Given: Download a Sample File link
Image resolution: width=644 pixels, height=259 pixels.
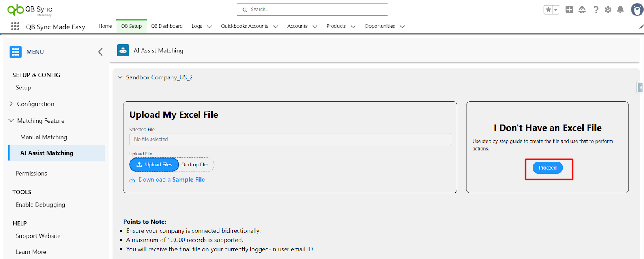Looking at the screenshot, I should [x=171, y=180].
